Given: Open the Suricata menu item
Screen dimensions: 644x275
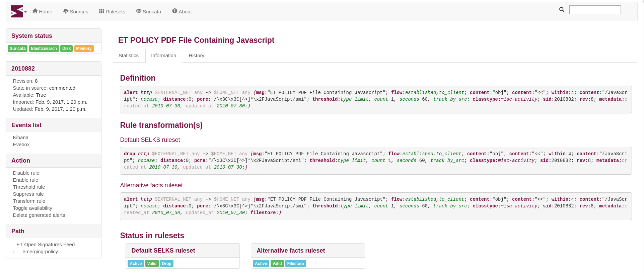Looking at the screenshot, I should point(149,11).
